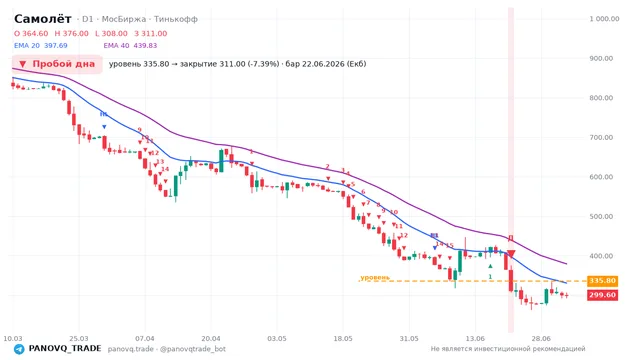Click the 31.05 date axis label
The image size is (640, 360).
point(409,339)
